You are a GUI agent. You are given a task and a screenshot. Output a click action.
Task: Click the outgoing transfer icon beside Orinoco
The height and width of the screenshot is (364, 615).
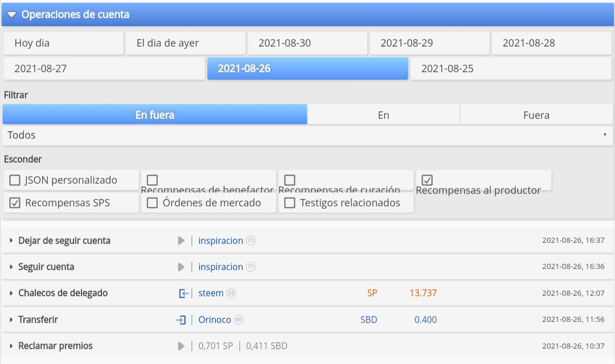click(181, 320)
